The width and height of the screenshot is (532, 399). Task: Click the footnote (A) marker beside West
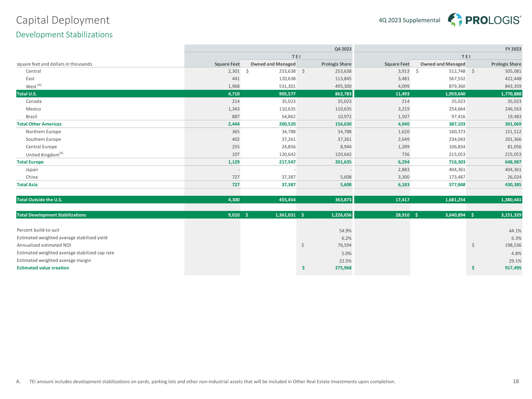39,85
